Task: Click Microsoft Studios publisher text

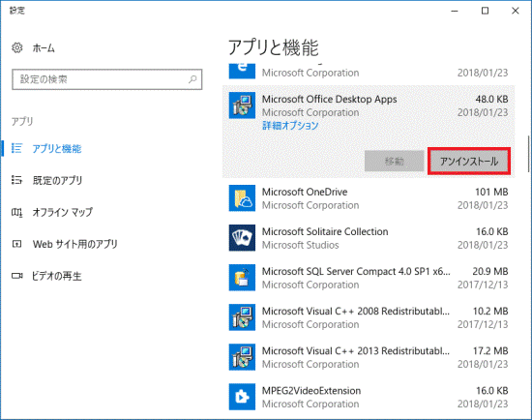Action: point(300,245)
